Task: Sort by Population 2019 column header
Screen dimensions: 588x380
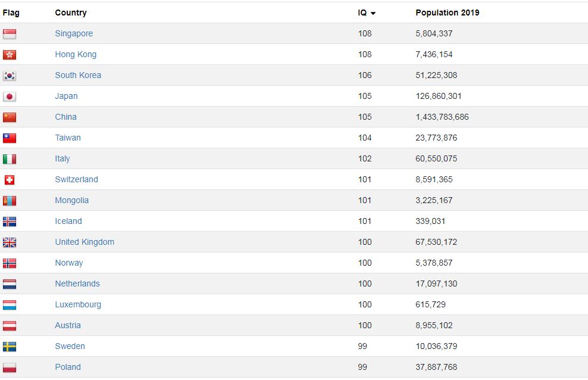Action: tap(447, 13)
